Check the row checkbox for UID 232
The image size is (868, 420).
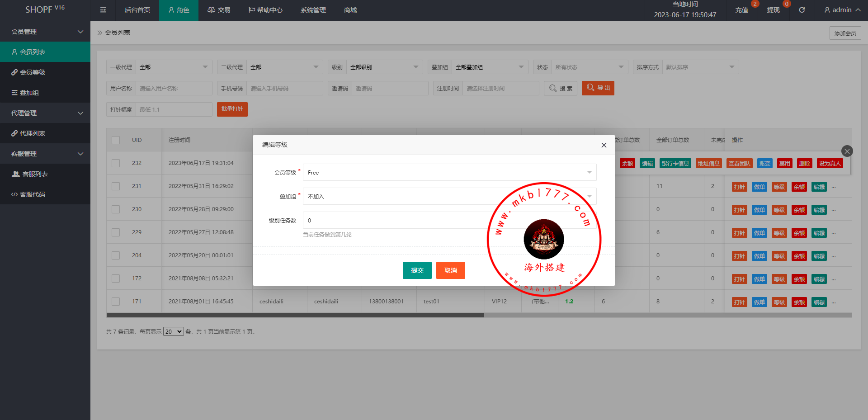(x=116, y=163)
